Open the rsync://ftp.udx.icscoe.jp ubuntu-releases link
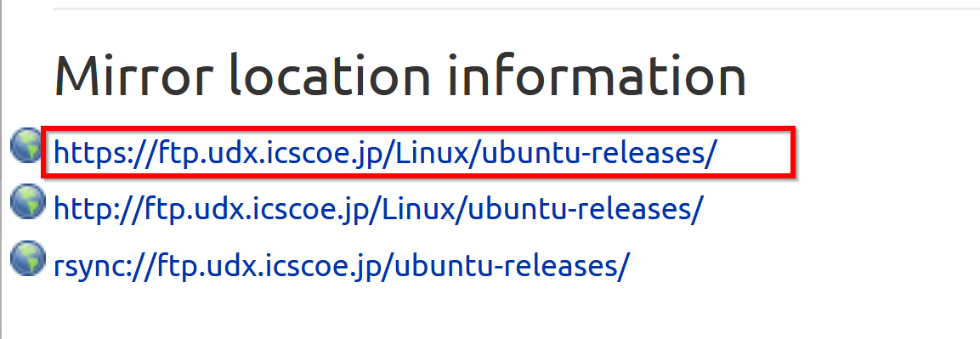Image resolution: width=980 pixels, height=339 pixels. point(342,266)
